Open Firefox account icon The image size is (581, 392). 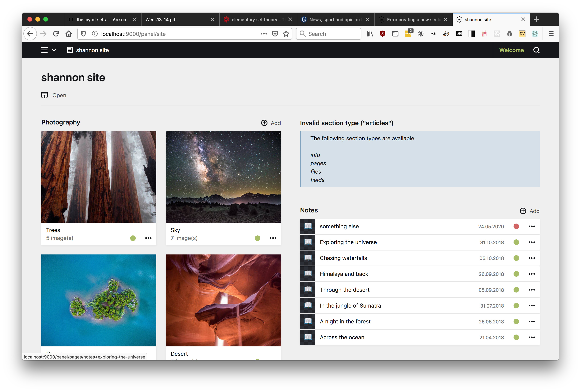pyautogui.click(x=421, y=34)
